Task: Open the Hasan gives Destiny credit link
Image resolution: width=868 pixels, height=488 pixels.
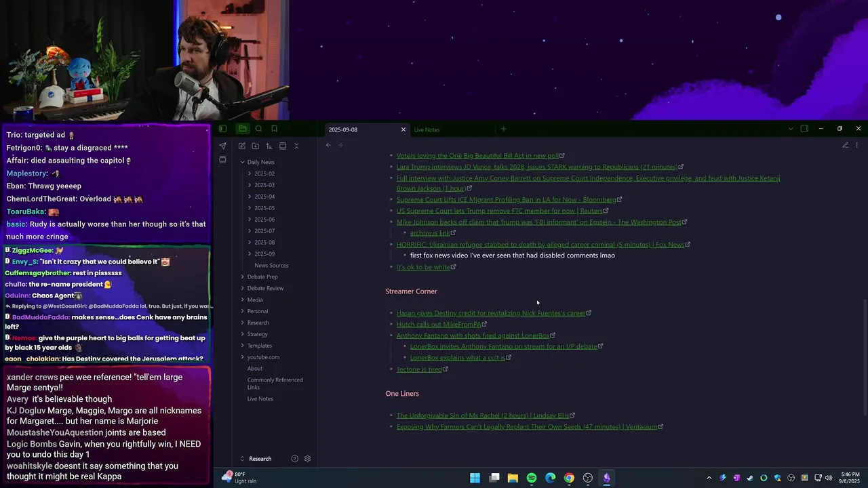Action: pos(491,313)
